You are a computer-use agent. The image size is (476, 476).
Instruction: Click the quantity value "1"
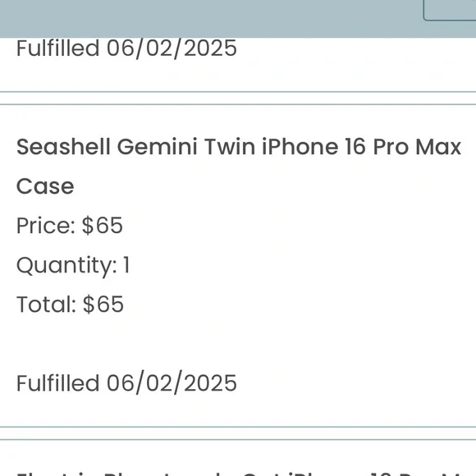click(x=126, y=265)
